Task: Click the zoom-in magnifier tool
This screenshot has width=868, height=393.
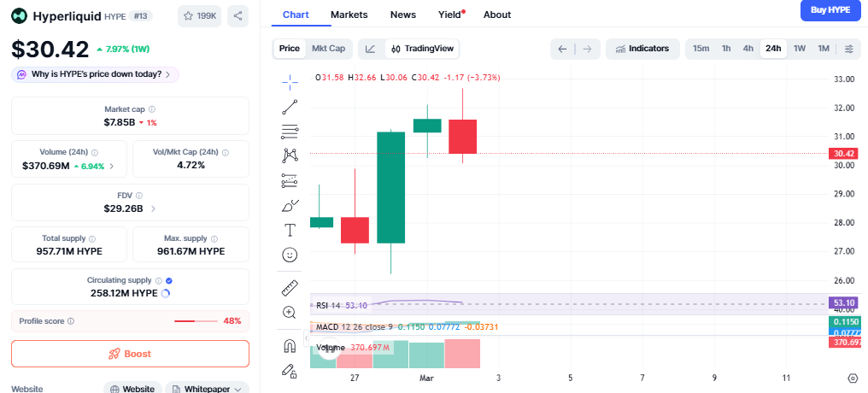Action: click(290, 313)
